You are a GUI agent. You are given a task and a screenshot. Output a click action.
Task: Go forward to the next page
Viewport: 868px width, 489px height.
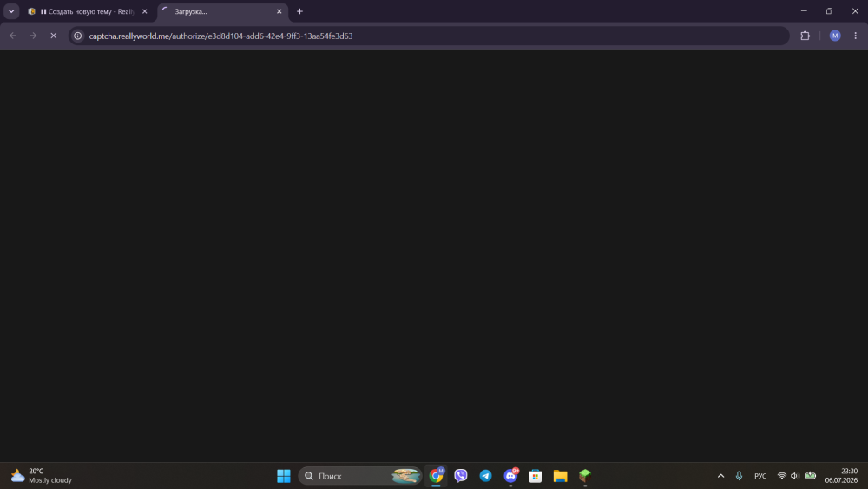click(x=33, y=36)
